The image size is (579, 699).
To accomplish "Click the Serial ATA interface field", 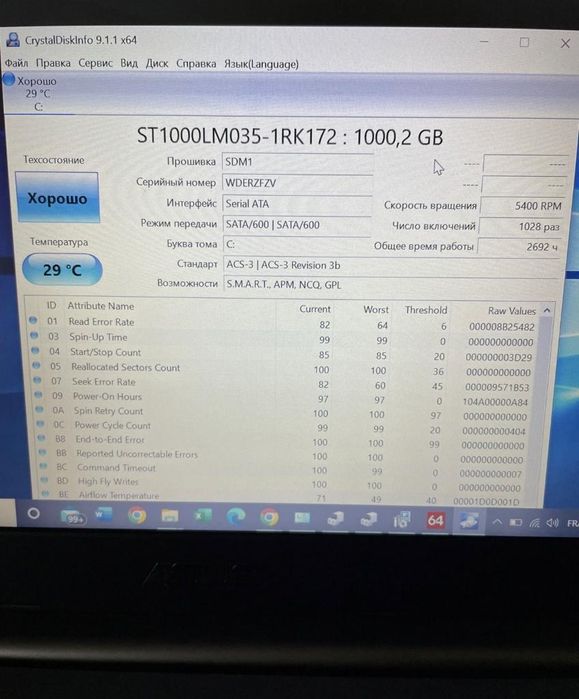I will (297, 204).
